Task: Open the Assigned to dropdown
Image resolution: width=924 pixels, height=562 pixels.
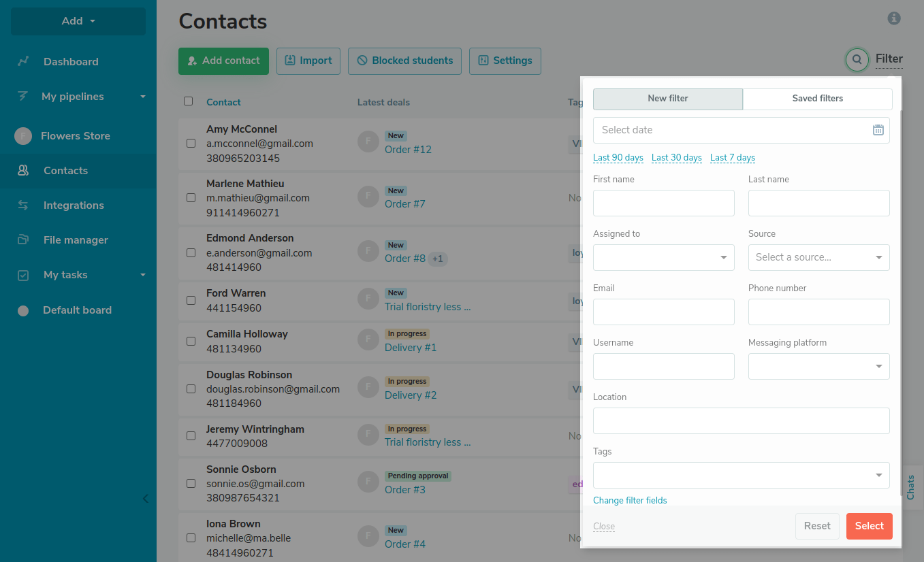Action: coord(663,257)
